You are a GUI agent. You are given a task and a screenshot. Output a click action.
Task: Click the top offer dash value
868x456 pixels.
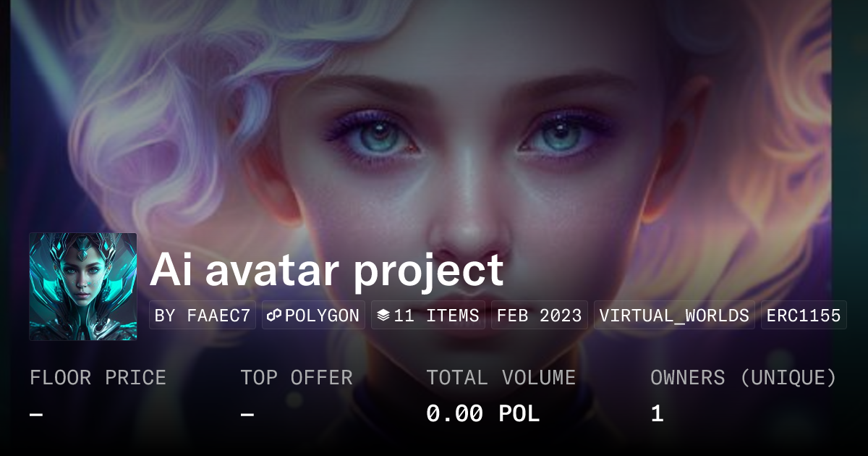(x=247, y=414)
